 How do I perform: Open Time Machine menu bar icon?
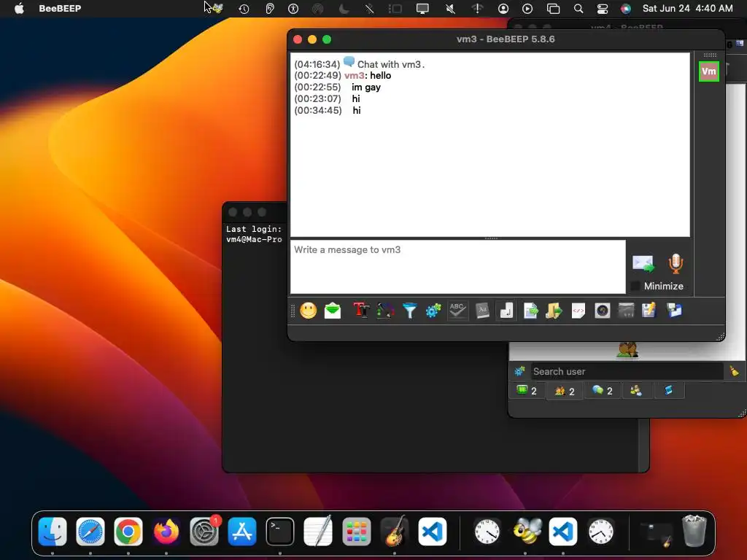tap(244, 9)
